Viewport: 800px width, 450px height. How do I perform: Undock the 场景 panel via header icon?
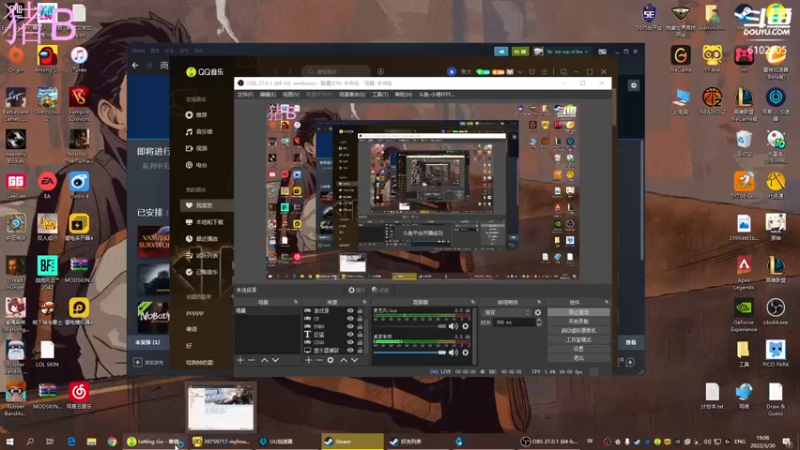pyautogui.click(x=296, y=302)
